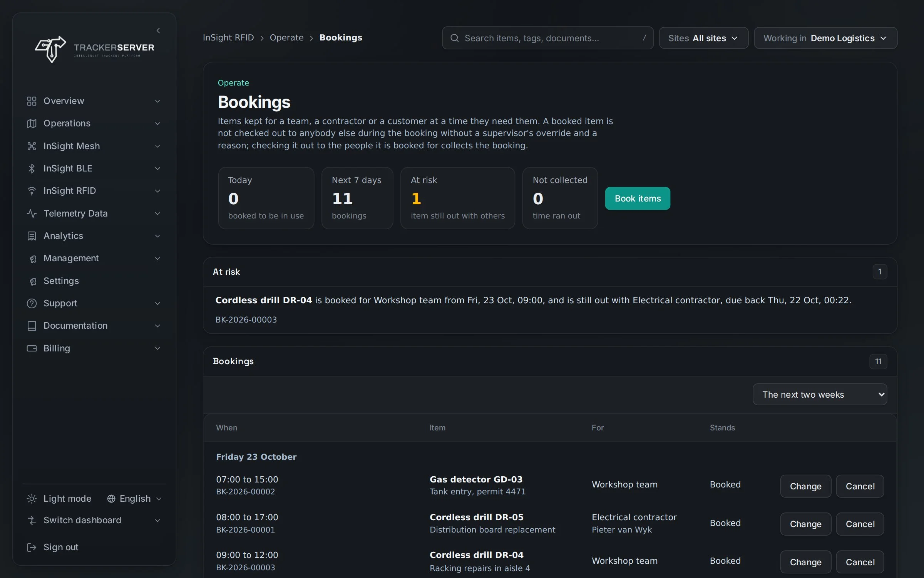Click Cancel for Cordless drill DR-05
Image resolution: width=924 pixels, height=578 pixels.
pos(860,524)
